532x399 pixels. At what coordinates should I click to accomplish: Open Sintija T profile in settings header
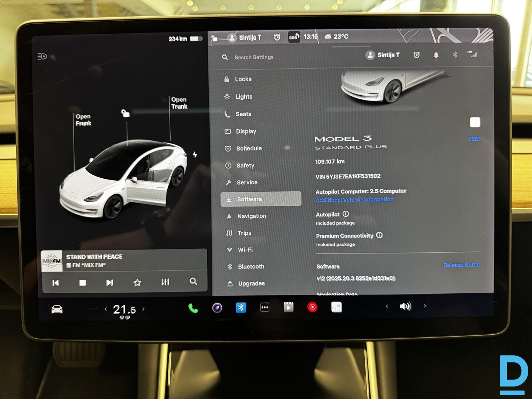pos(383,55)
